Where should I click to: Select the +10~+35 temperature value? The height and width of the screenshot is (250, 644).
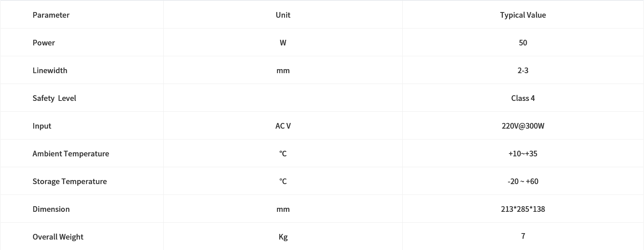pyautogui.click(x=523, y=154)
